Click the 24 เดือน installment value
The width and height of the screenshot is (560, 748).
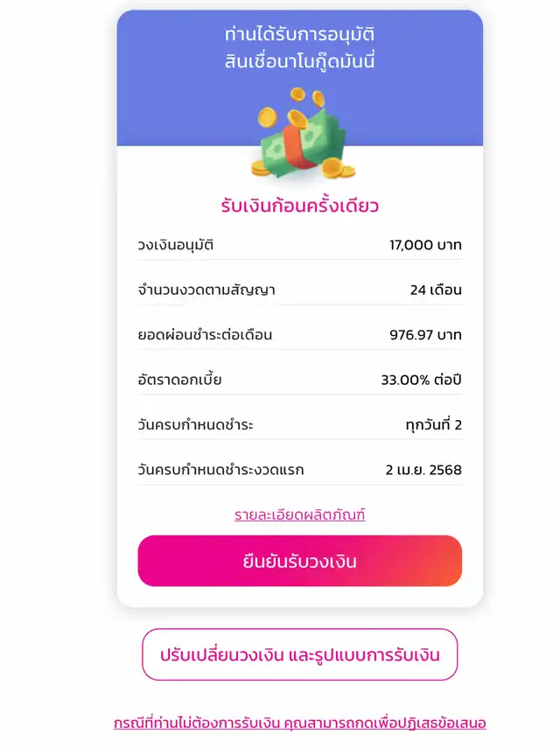pyautogui.click(x=436, y=290)
